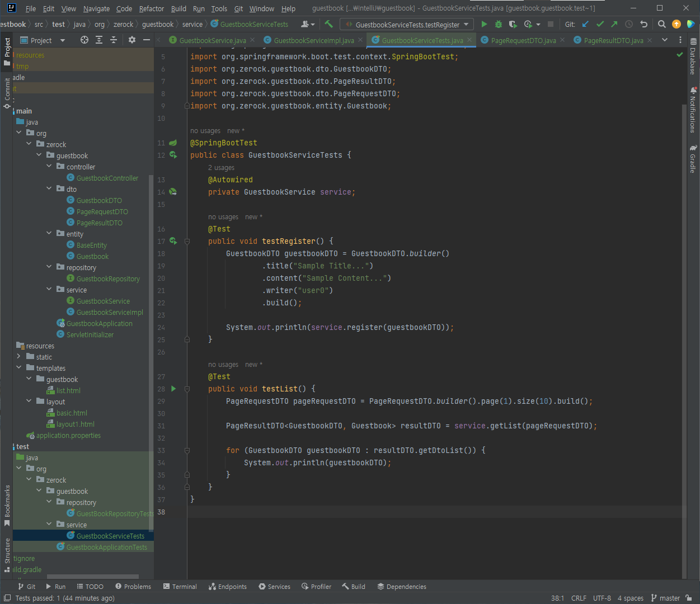Image resolution: width=700 pixels, height=604 pixels.
Task: Click the master branch widget
Action: coord(665,598)
